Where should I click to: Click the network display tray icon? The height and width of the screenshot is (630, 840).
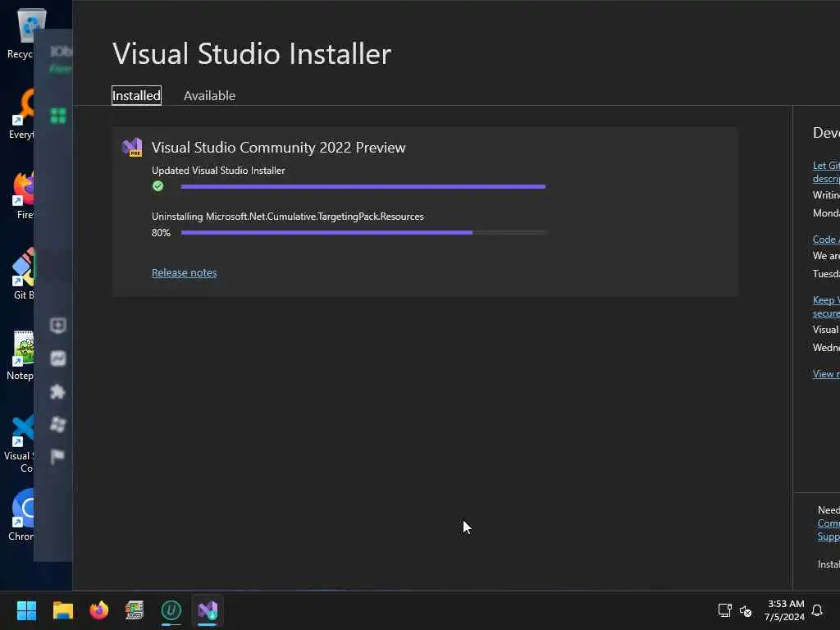725,610
